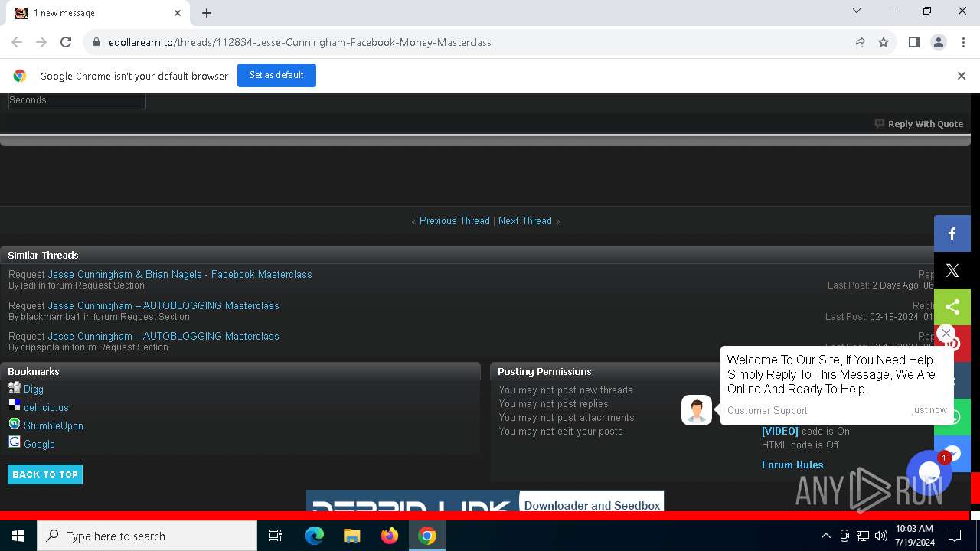Close the customer support chat popup
Image resolution: width=980 pixels, height=551 pixels.
click(x=946, y=333)
